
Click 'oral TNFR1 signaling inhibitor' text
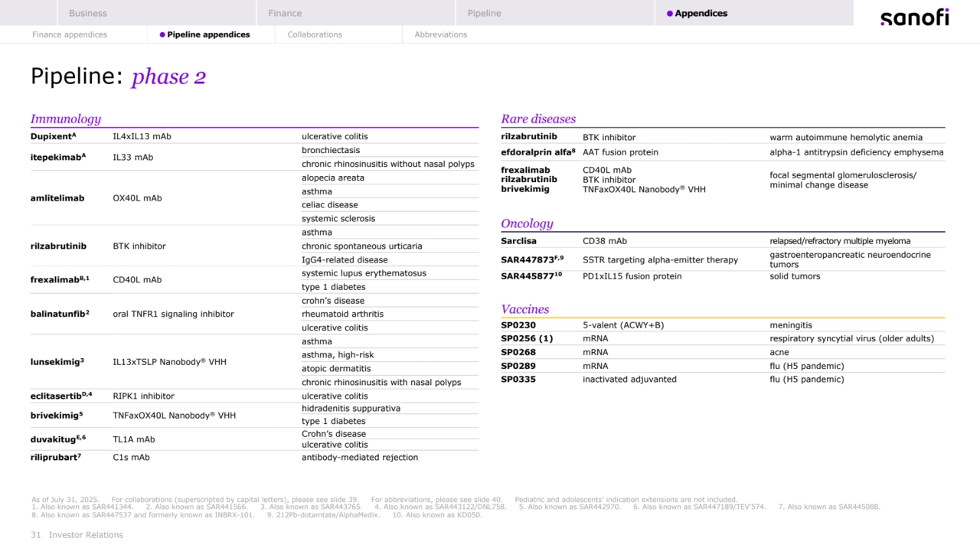click(173, 314)
